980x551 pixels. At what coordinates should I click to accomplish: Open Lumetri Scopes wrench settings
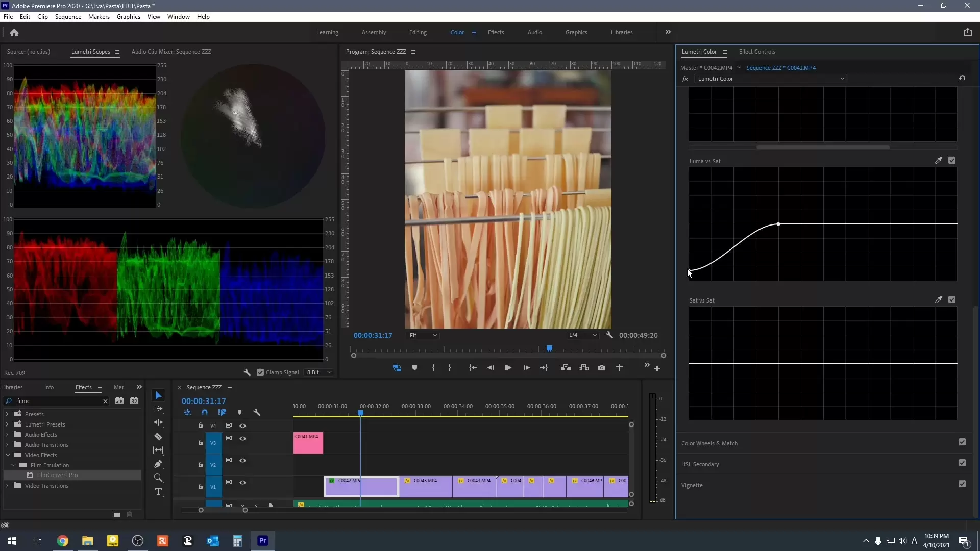coord(247,372)
